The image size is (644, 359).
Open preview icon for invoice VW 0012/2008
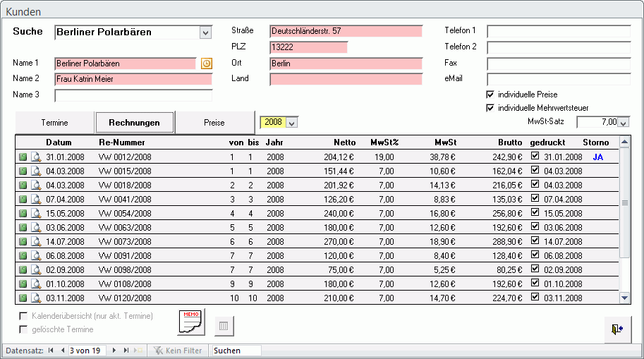coord(35,157)
